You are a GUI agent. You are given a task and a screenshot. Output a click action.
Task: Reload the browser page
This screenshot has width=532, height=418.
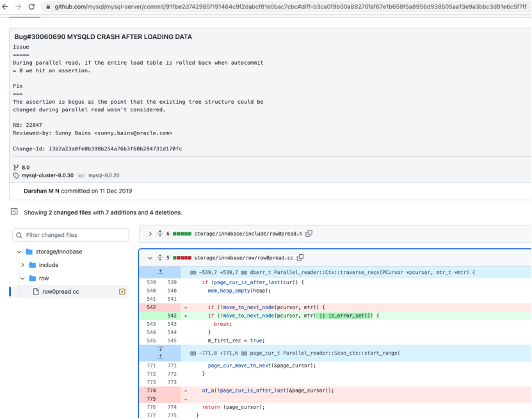point(31,6)
